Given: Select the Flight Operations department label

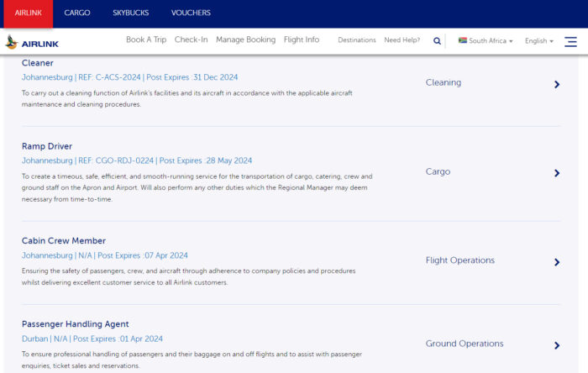Looking at the screenshot, I should pyautogui.click(x=460, y=260).
